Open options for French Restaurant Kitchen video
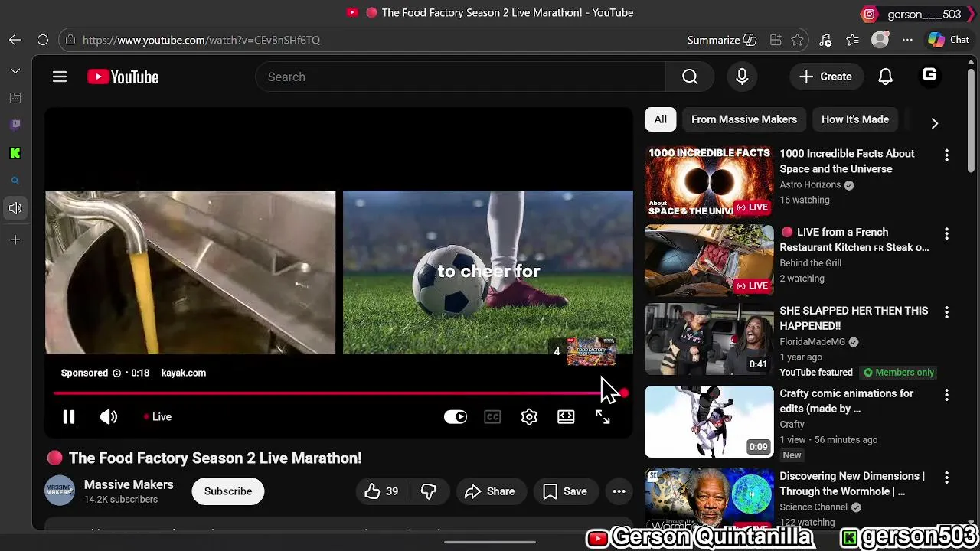The height and width of the screenshot is (551, 980). coord(946,234)
